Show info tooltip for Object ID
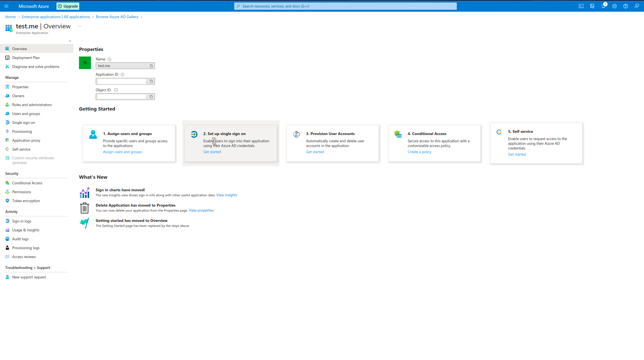644x360 pixels. point(116,90)
